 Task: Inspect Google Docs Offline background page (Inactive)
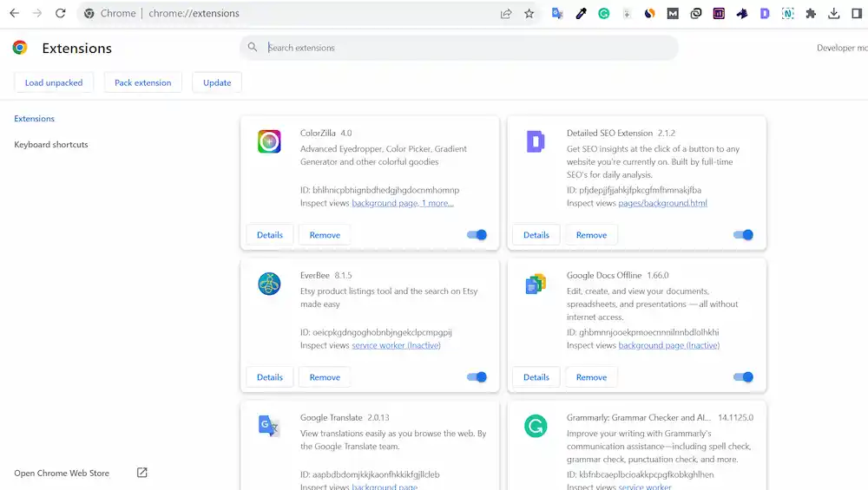point(668,345)
